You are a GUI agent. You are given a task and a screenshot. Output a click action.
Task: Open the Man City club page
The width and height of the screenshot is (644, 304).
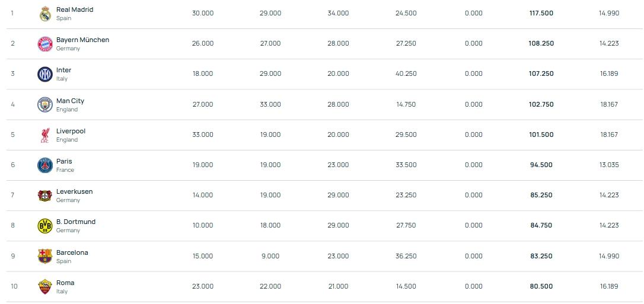70,101
